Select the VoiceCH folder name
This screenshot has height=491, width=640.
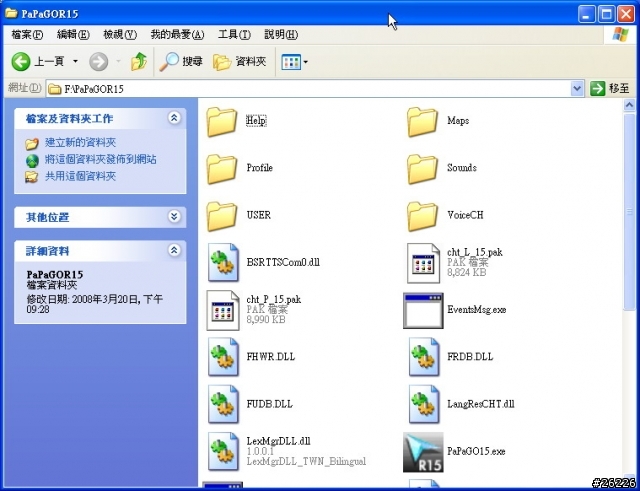click(x=465, y=215)
